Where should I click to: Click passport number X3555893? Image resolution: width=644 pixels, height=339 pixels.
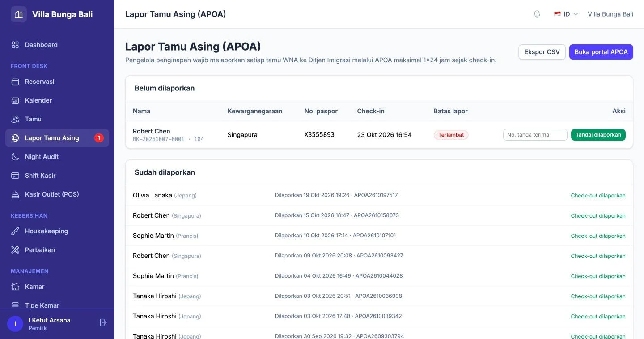point(319,135)
